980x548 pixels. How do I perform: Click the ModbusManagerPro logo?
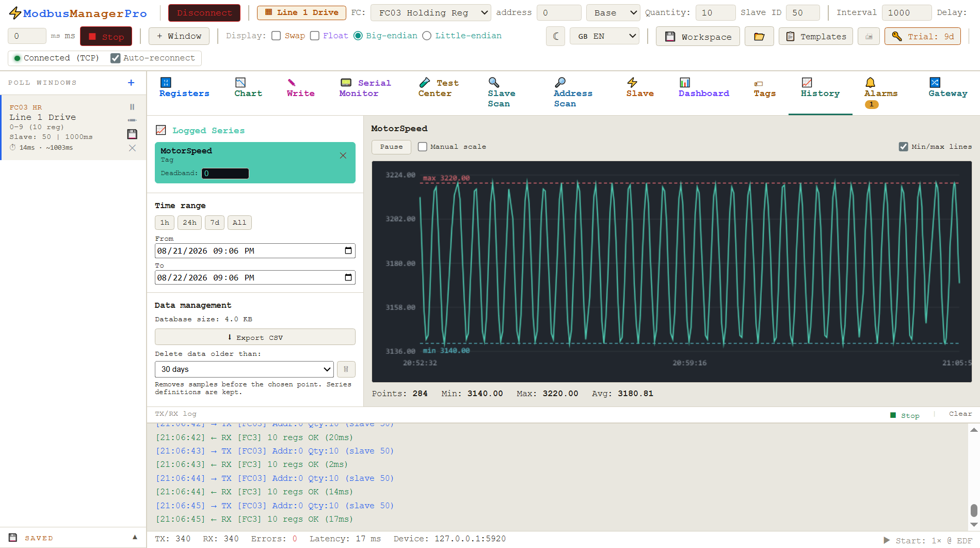tap(78, 13)
